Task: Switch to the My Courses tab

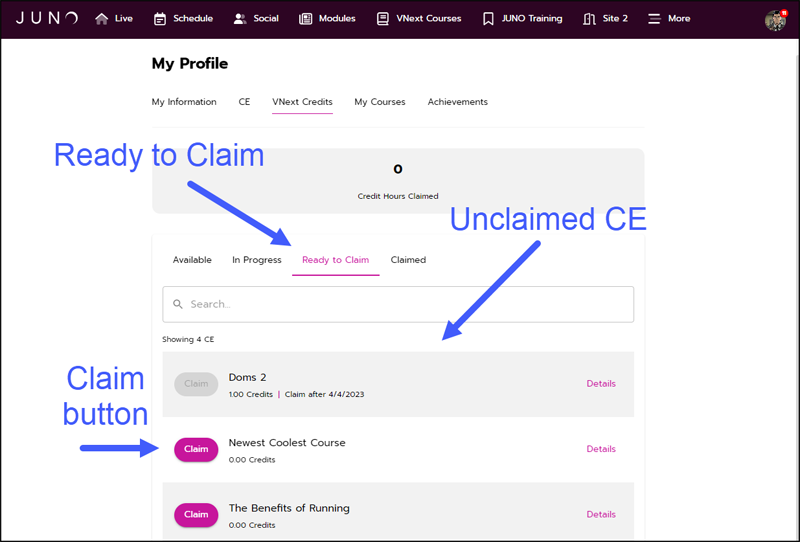Action: pyautogui.click(x=380, y=102)
